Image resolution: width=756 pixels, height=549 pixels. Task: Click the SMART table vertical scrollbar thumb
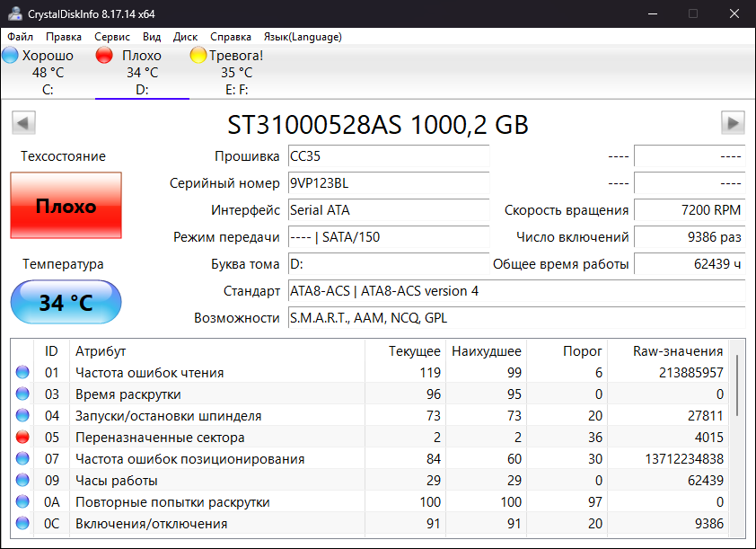click(737, 385)
